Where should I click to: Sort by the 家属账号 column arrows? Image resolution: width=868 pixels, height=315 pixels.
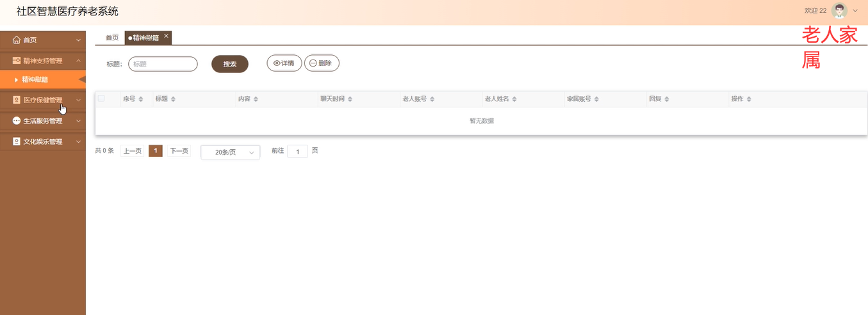pyautogui.click(x=597, y=99)
